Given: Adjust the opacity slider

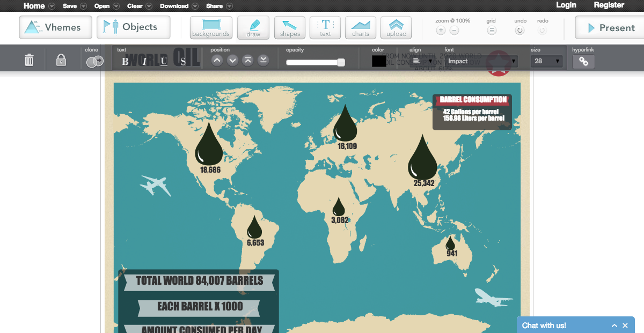Looking at the screenshot, I should [316, 63].
